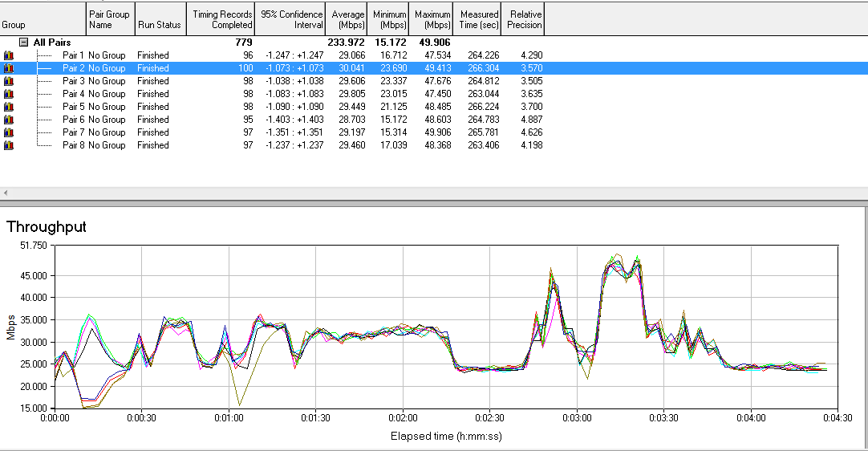This screenshot has width=868, height=451.
Task: Click the left scroll arrow of horizontal scrollbar
Action: pos(6,193)
